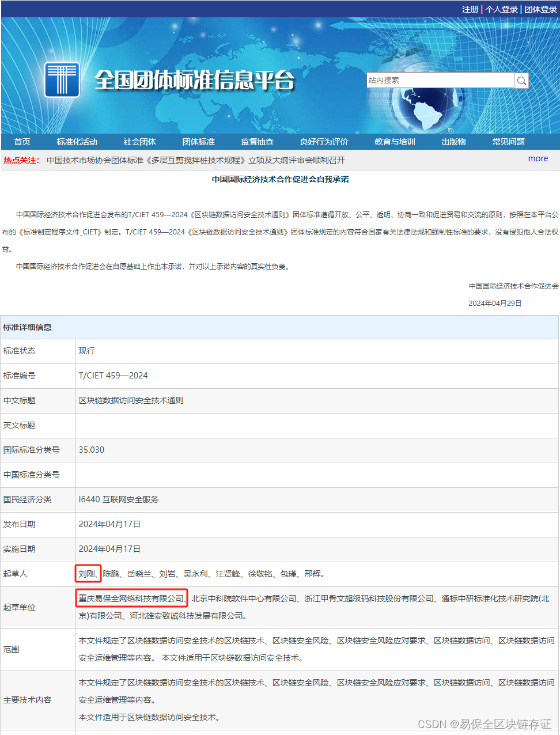Screen dimensions: 560x735
Task: Open the 良好行为评价 menu item
Action: click(324, 142)
